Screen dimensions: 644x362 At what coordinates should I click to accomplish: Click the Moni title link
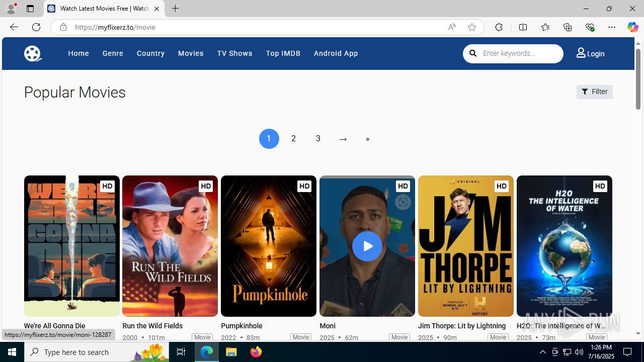pos(328,326)
